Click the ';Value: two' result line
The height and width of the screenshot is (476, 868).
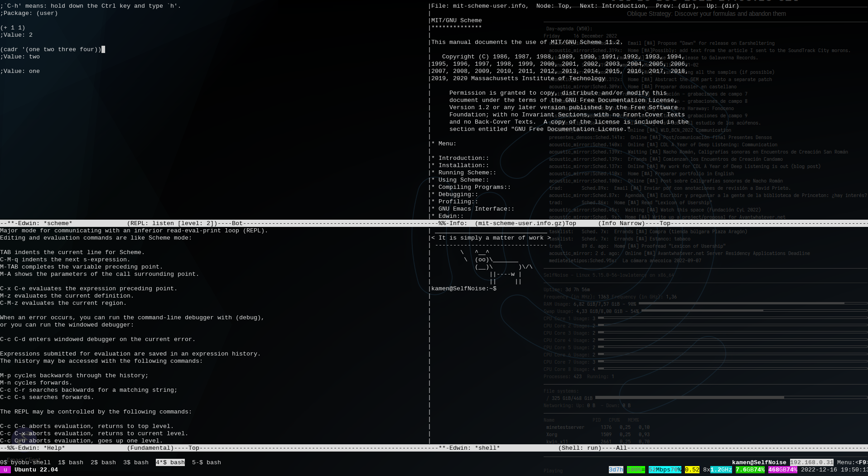(20, 57)
